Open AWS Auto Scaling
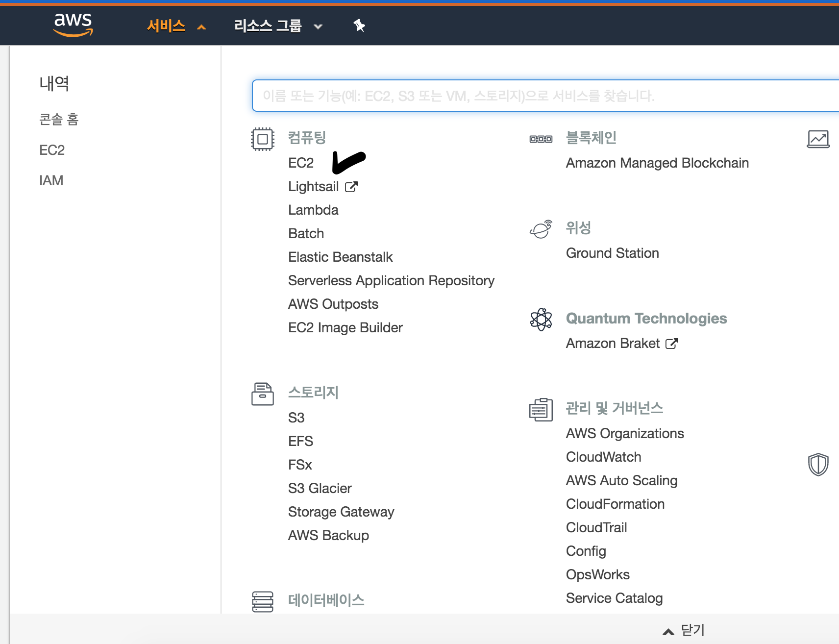Screen dimensions: 839x644 click(x=622, y=480)
